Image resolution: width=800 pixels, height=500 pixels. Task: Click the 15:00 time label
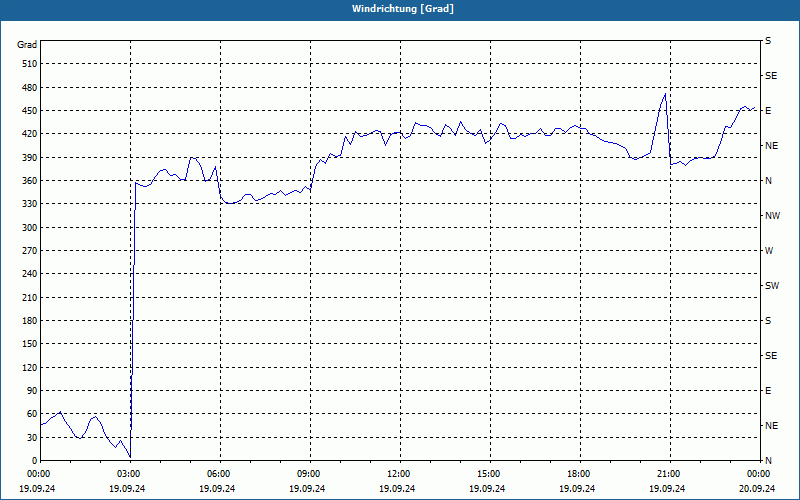pyautogui.click(x=489, y=473)
